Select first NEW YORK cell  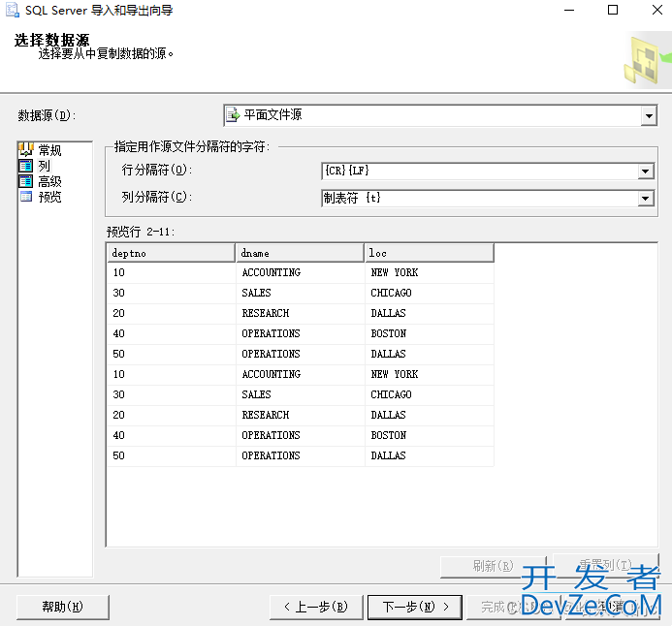(430, 272)
